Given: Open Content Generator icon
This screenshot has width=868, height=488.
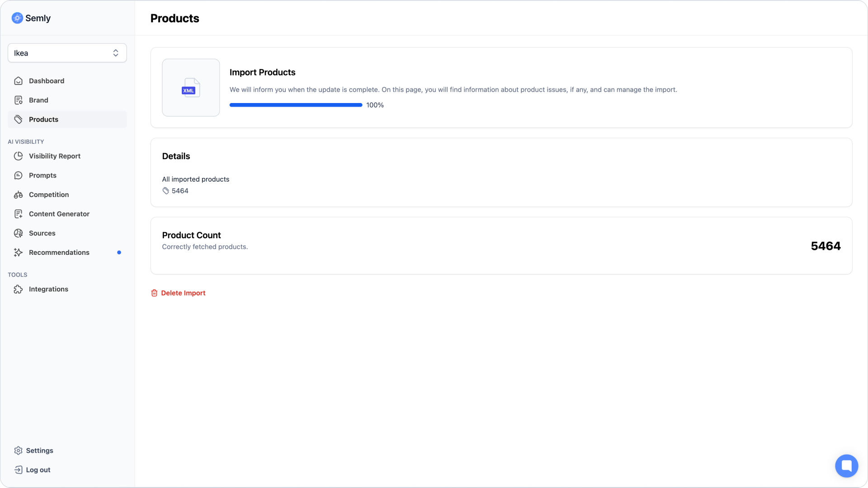Looking at the screenshot, I should tap(18, 214).
